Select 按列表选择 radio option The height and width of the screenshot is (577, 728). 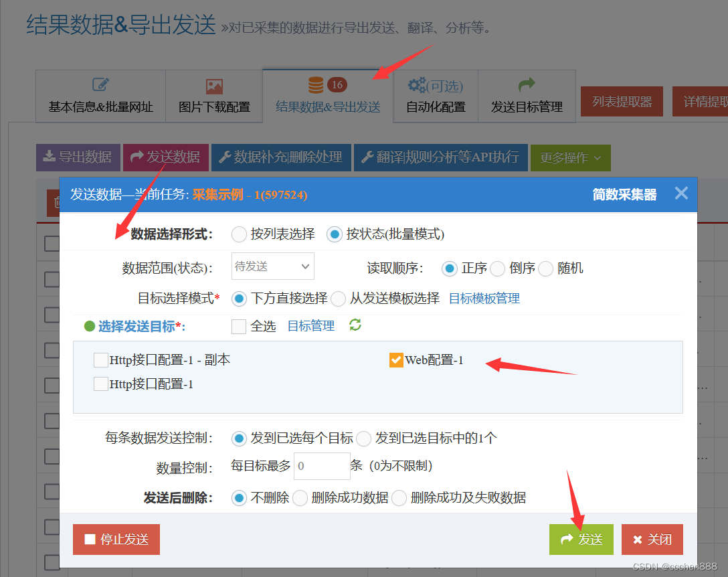[x=239, y=234]
